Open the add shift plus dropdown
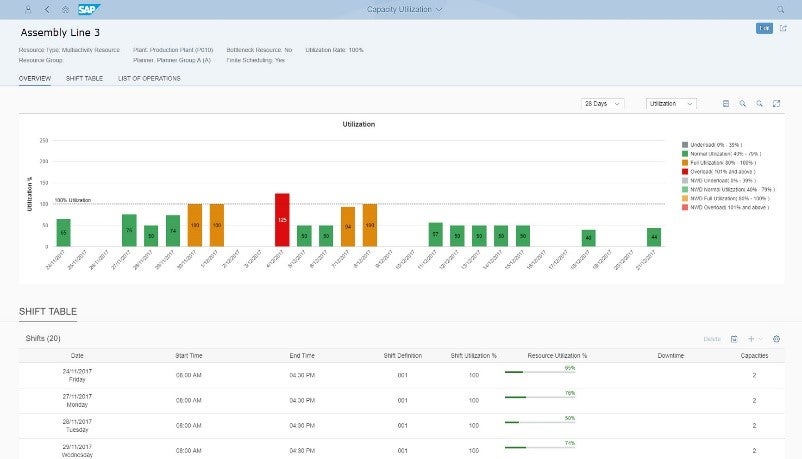The image size is (802, 459). [x=753, y=339]
